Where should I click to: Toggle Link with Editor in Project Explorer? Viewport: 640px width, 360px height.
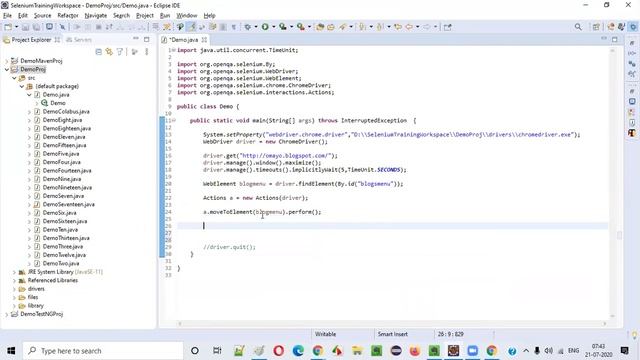[109, 52]
